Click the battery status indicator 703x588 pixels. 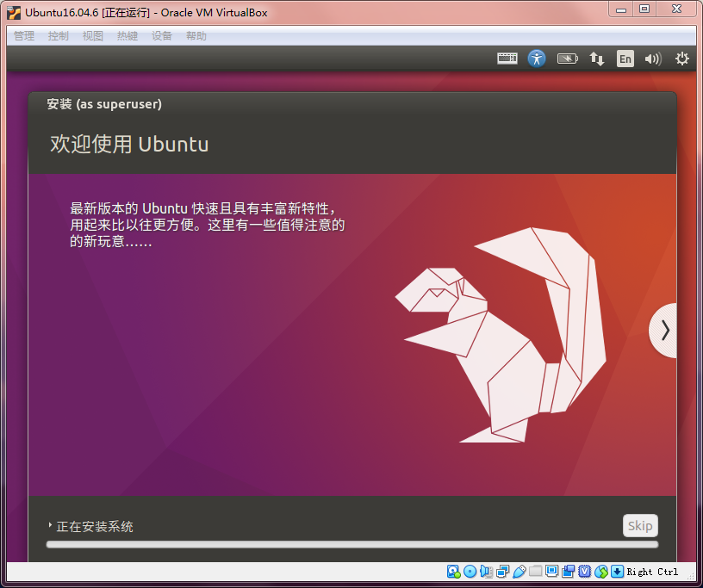click(x=567, y=59)
